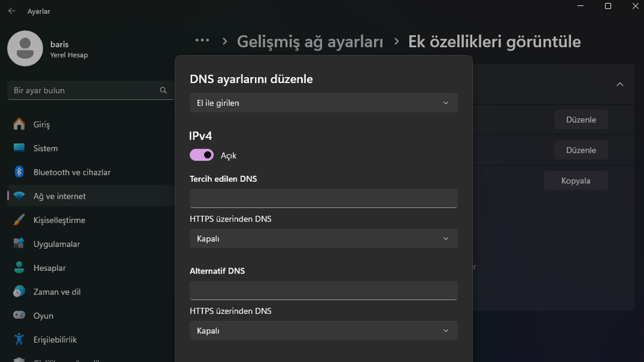Click the top Düzenle button

pyautogui.click(x=581, y=119)
